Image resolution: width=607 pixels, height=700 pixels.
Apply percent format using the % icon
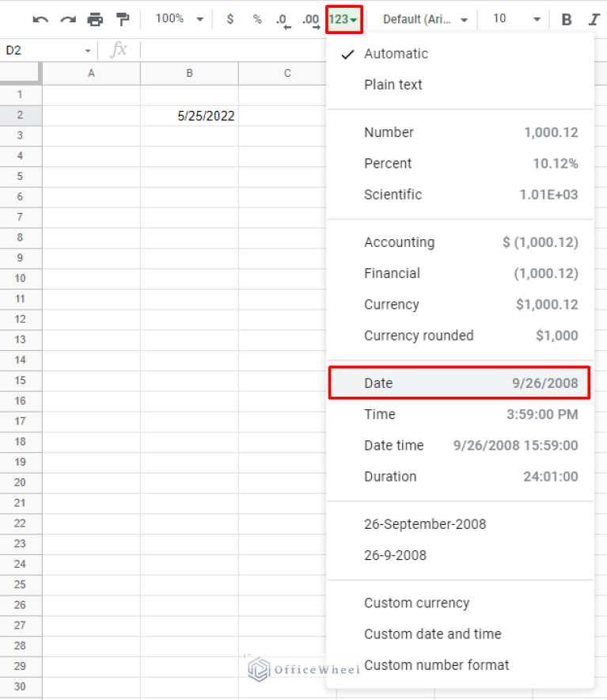[x=256, y=18]
